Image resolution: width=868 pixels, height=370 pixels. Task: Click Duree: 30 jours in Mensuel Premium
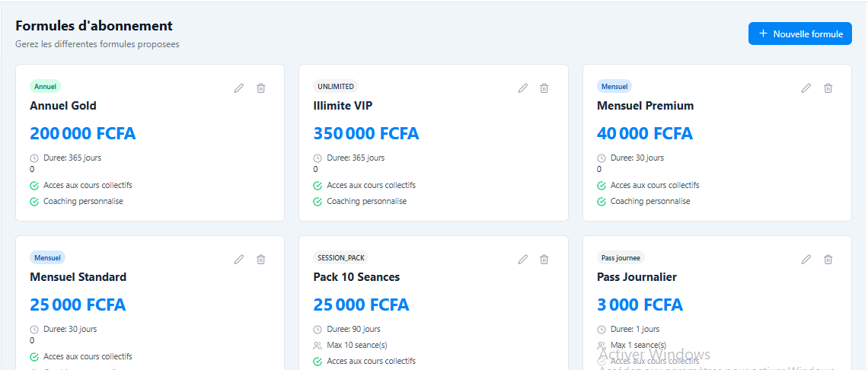637,158
